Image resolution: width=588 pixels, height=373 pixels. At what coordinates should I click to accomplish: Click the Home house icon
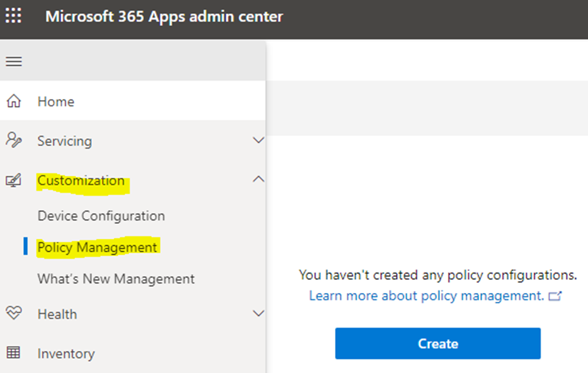tap(13, 101)
